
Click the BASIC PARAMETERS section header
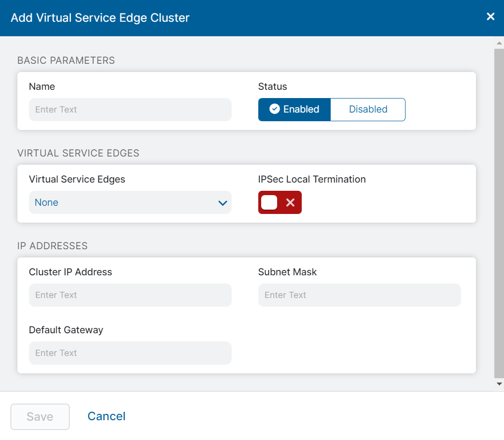click(66, 60)
